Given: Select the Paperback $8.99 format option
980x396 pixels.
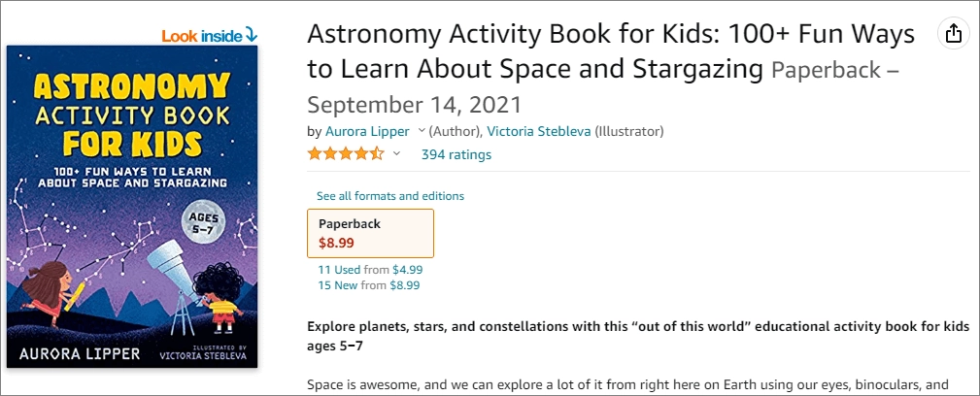Looking at the screenshot, I should click(370, 233).
